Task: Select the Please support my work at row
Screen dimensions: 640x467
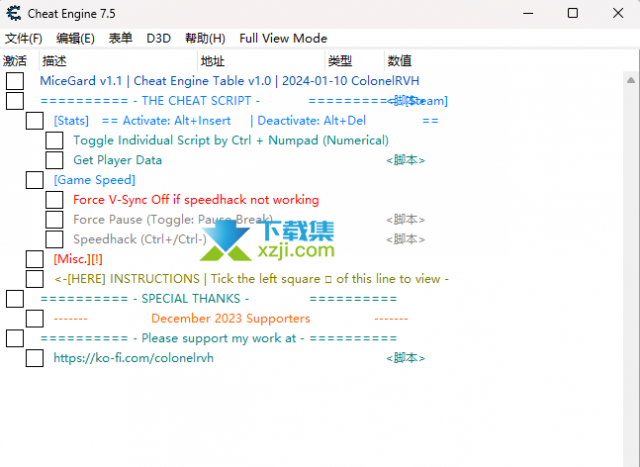Action: click(218, 338)
